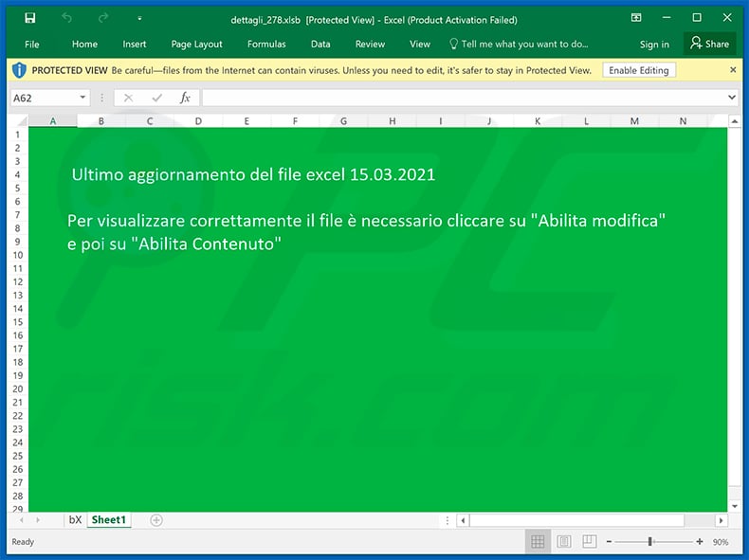Click the Save icon in title bar
The height and width of the screenshot is (560, 749).
pos(29,18)
